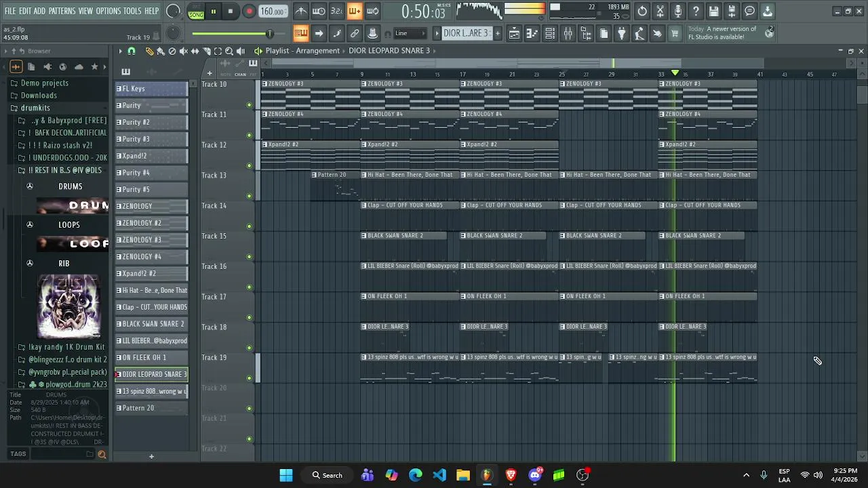Toggle Song/Pattern mode switch
The width and height of the screenshot is (868, 488).
tap(196, 11)
